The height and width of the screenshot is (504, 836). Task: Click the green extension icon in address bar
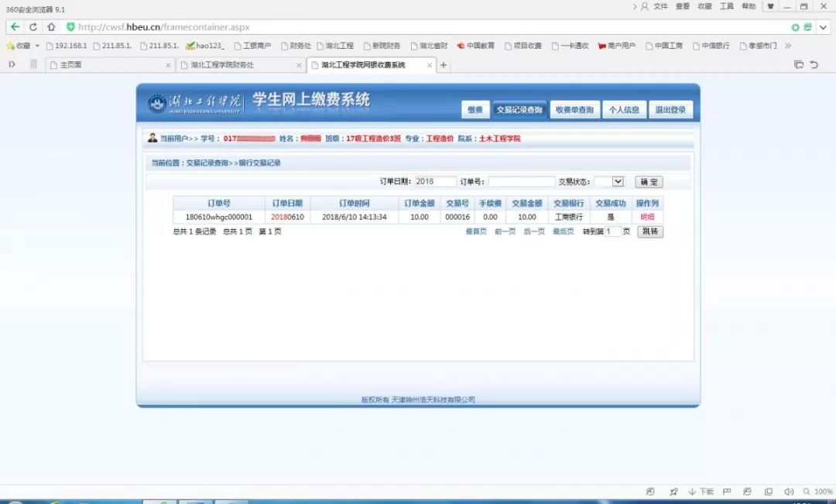click(x=796, y=27)
